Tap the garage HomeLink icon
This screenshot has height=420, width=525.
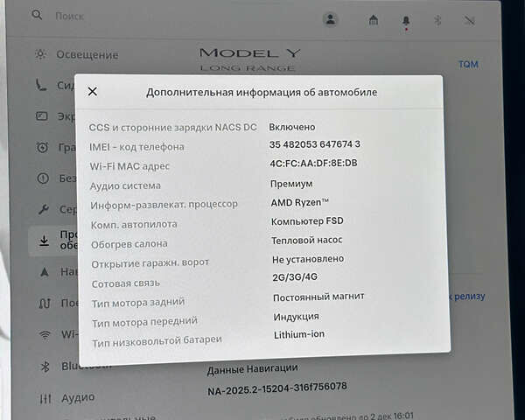[x=374, y=19]
